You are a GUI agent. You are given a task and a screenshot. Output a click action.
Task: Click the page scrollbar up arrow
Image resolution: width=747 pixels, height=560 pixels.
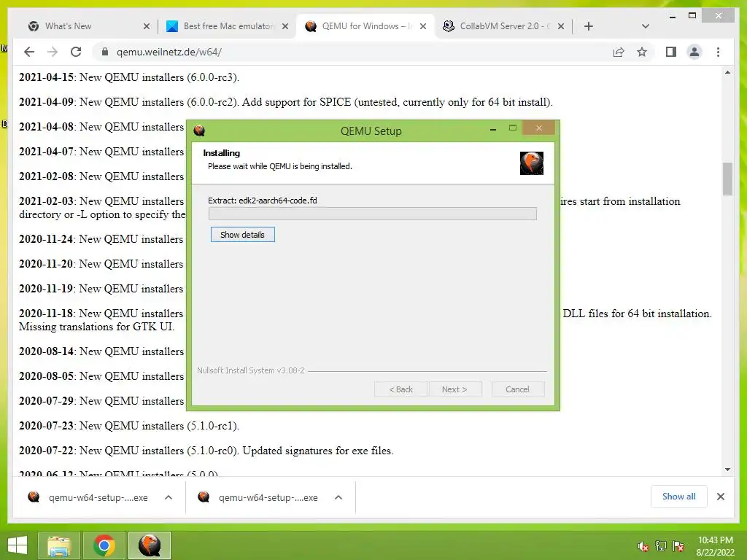[727, 73]
